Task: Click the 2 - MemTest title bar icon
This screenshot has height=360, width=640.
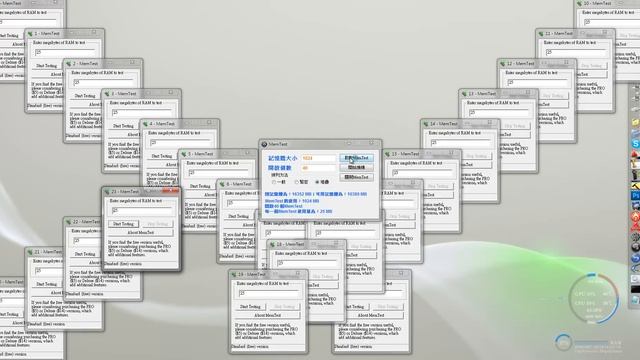Action: 69,64
